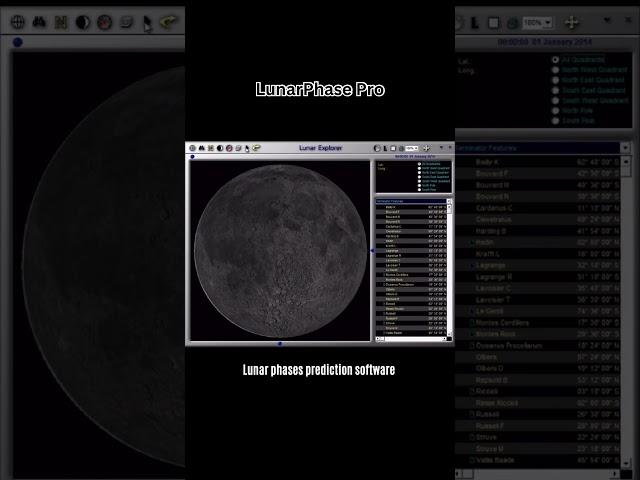Click globe icon in center Lunar Explorer window
The width and height of the screenshot is (640, 480).
pos(192,148)
